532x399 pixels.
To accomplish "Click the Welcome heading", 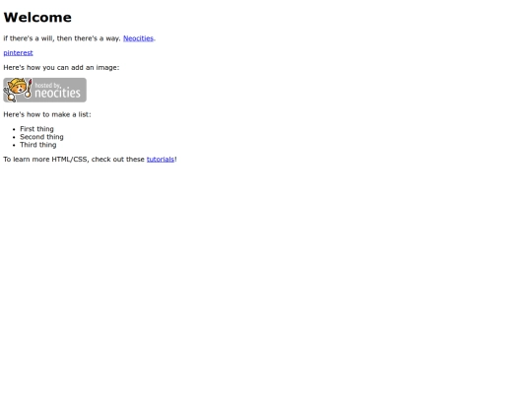I will 37,18.
